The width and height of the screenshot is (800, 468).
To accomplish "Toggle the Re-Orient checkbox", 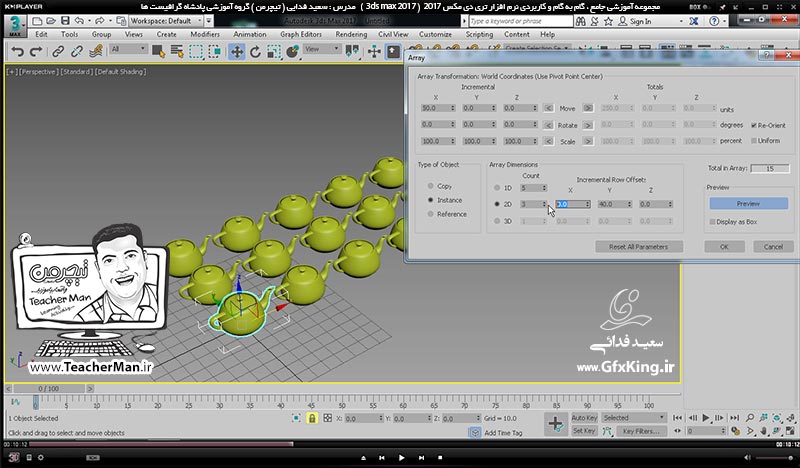I will pos(754,126).
